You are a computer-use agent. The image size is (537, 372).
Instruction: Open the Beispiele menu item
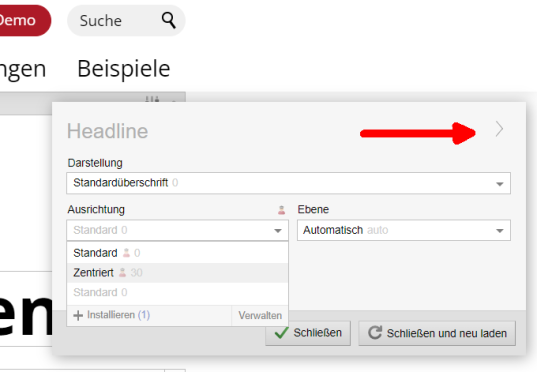[x=124, y=69]
